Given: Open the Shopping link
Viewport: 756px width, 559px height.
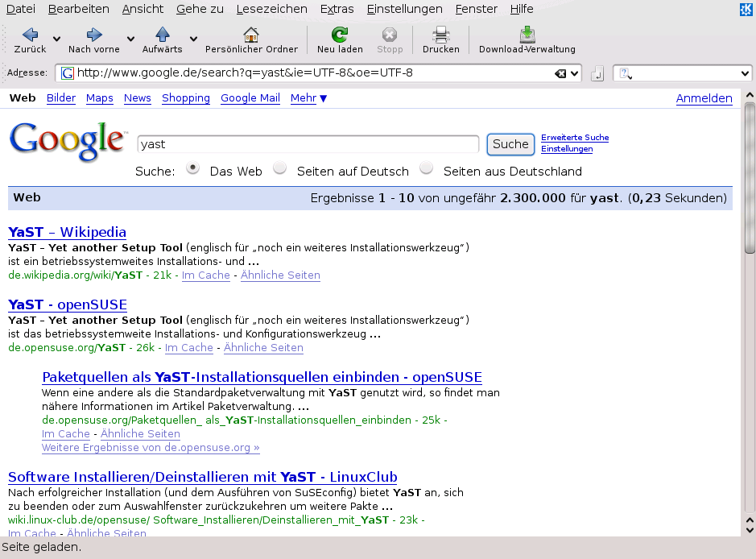Looking at the screenshot, I should (x=186, y=98).
